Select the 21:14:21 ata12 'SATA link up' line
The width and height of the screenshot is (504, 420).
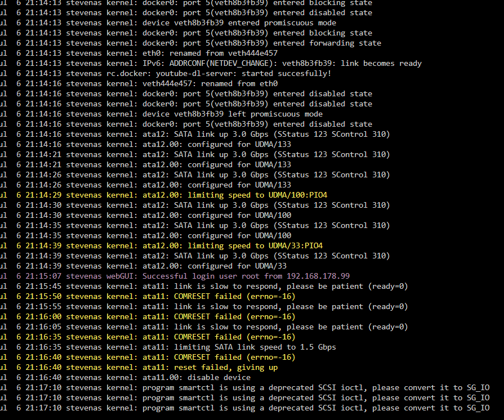click(x=195, y=155)
